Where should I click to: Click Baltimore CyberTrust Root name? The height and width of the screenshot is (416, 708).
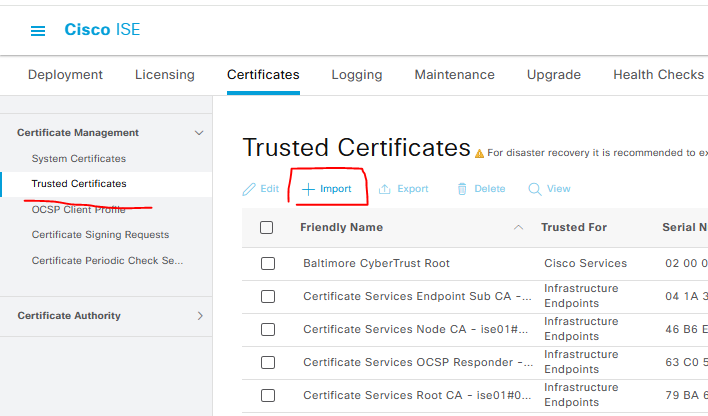click(376, 263)
